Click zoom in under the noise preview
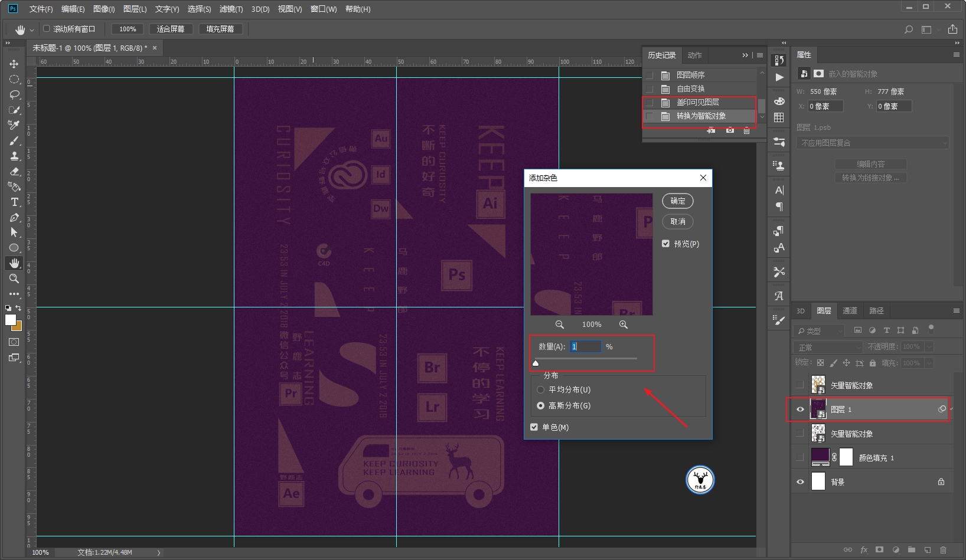Image resolution: width=966 pixels, height=560 pixels. pos(624,325)
